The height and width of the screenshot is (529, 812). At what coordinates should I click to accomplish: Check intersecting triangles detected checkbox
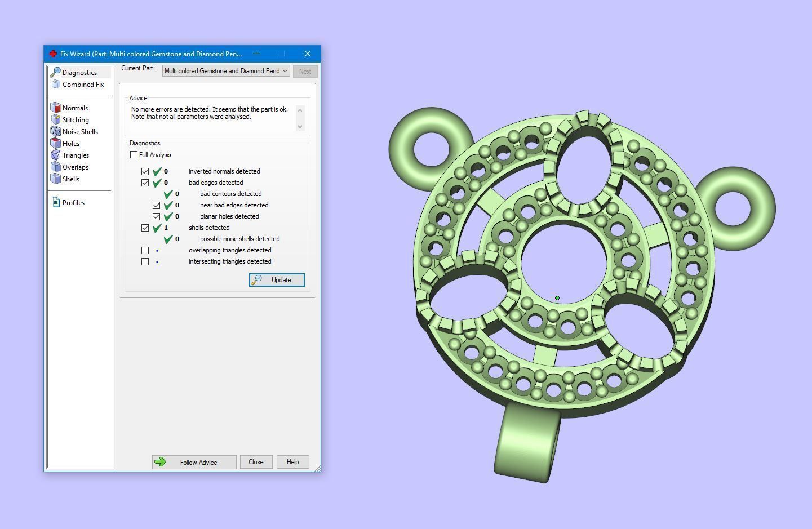pyautogui.click(x=145, y=261)
